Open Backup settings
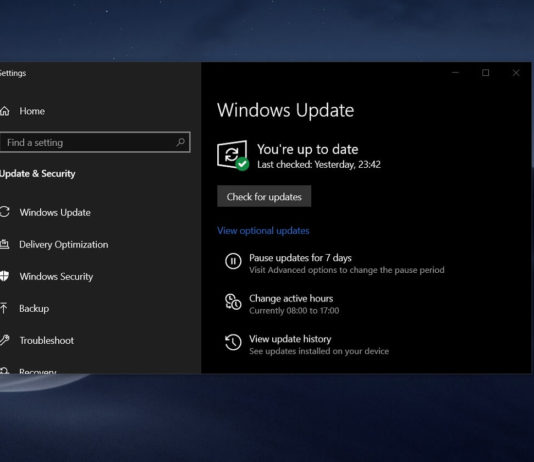 [x=34, y=308]
